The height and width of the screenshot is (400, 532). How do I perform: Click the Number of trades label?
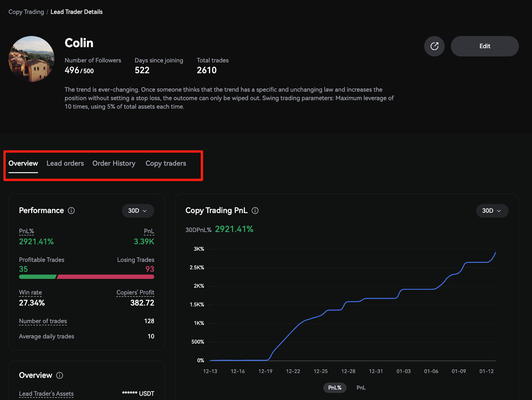(x=43, y=321)
